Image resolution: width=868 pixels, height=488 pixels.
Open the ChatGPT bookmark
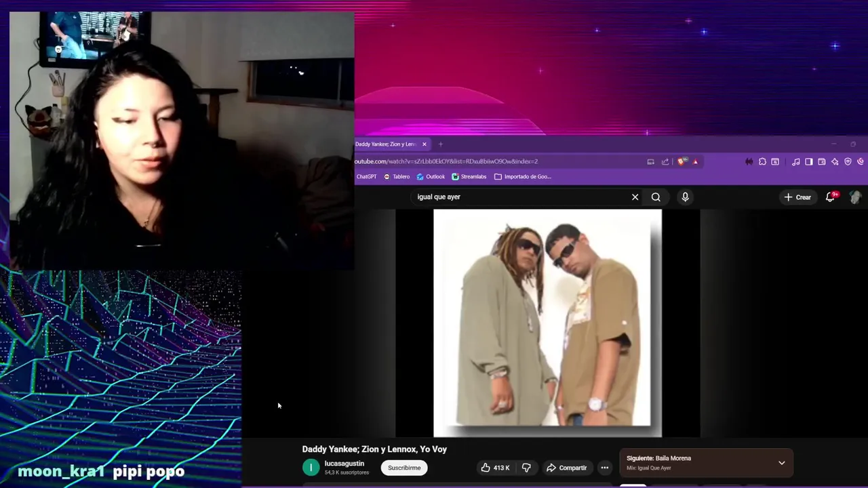click(366, 176)
